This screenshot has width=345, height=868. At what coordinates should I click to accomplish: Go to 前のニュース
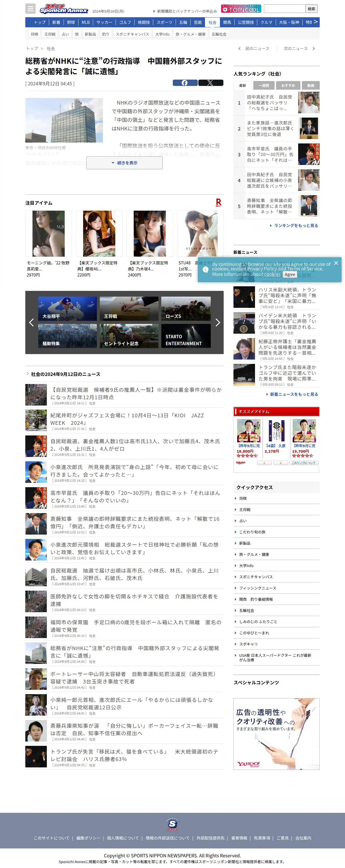pyautogui.click(x=254, y=49)
